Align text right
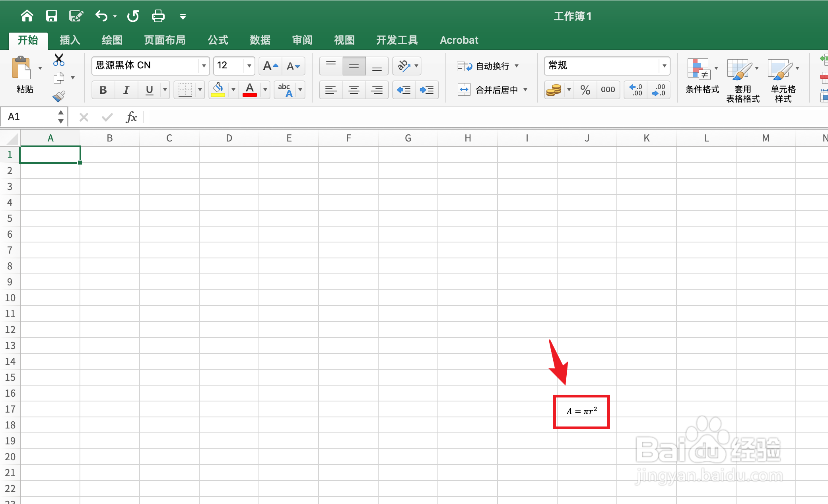 377,90
